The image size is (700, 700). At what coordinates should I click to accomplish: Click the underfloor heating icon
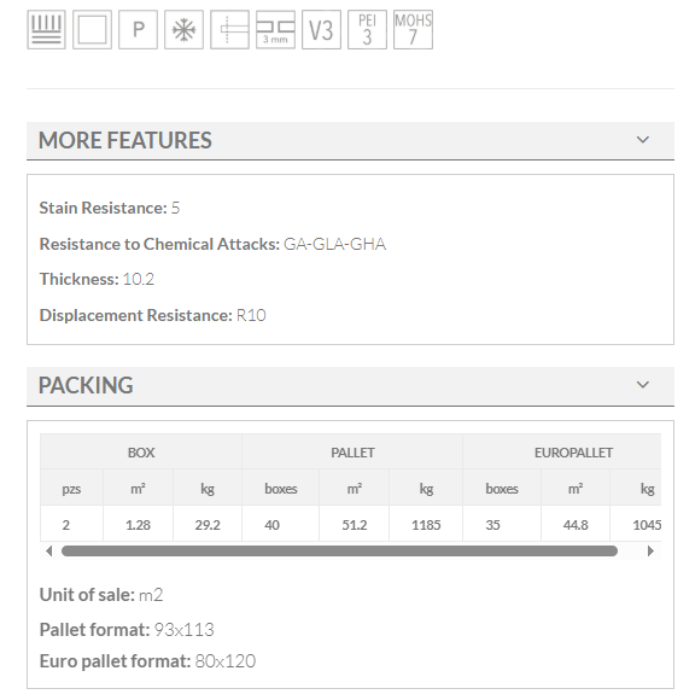tap(45, 30)
